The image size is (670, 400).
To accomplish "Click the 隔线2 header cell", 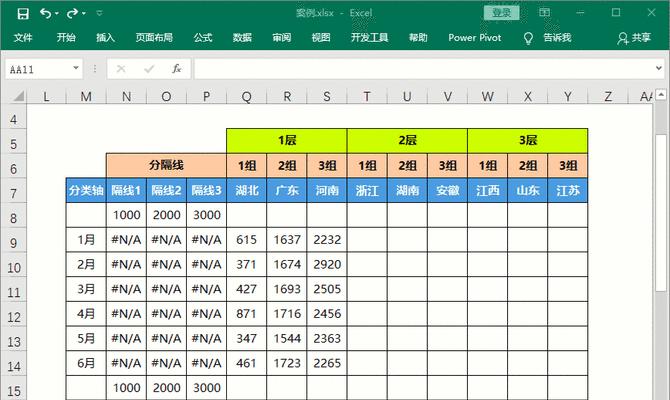I will pos(166,190).
